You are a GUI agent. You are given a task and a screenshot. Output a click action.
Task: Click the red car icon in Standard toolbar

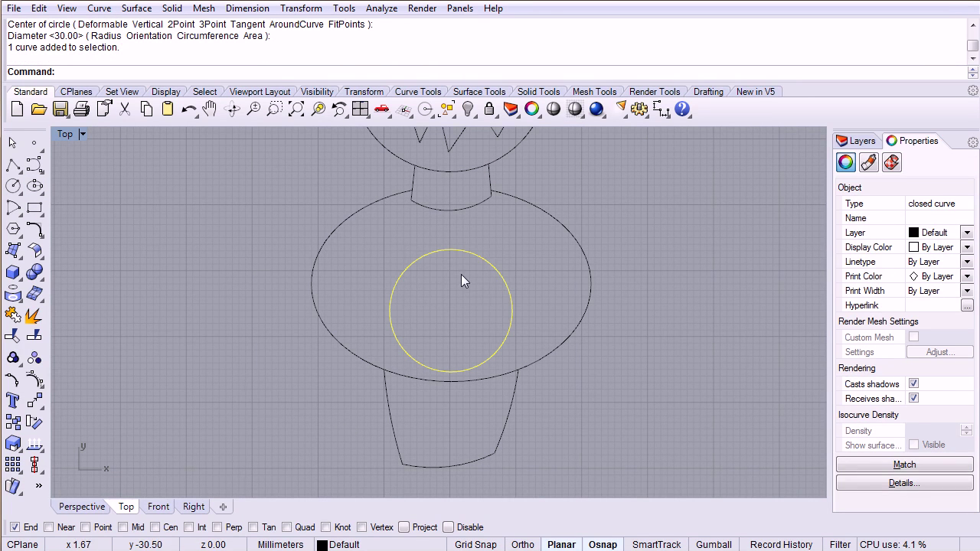coord(381,109)
